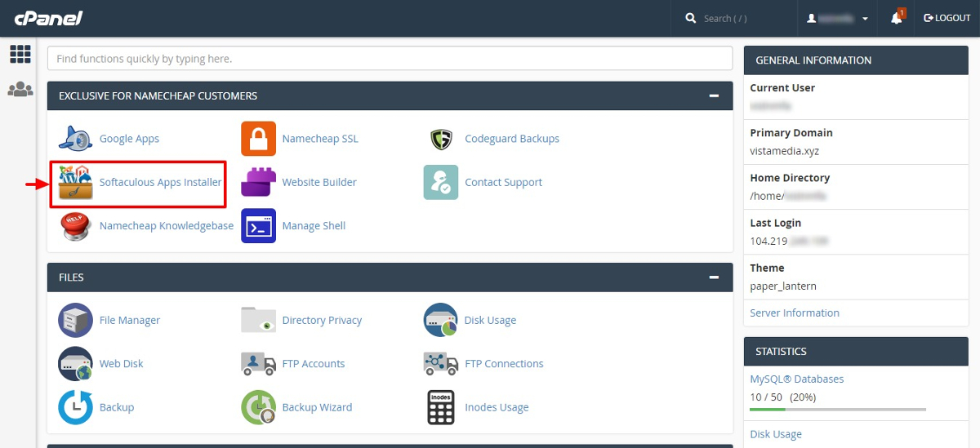Click the FTP Connections icon
The image size is (980, 448).
[x=441, y=363]
